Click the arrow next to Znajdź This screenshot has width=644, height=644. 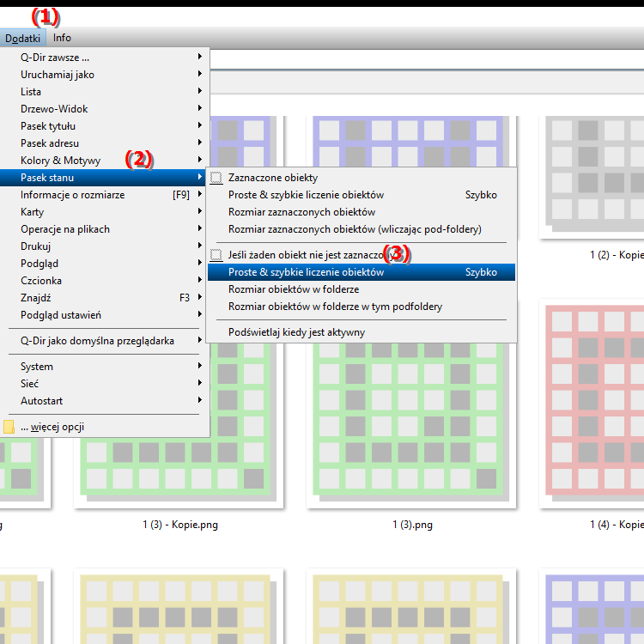tap(200, 297)
